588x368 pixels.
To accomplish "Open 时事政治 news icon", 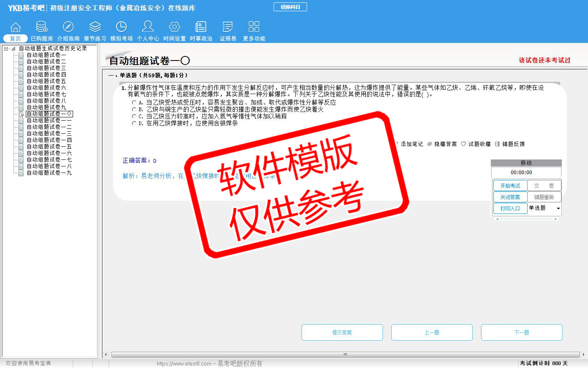I will click(201, 27).
